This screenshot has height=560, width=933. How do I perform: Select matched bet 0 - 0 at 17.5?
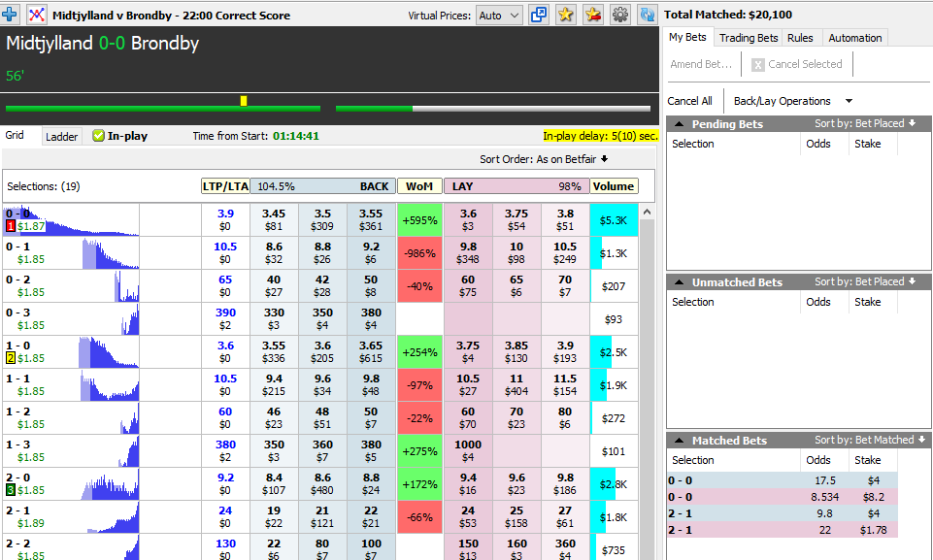pos(782,480)
